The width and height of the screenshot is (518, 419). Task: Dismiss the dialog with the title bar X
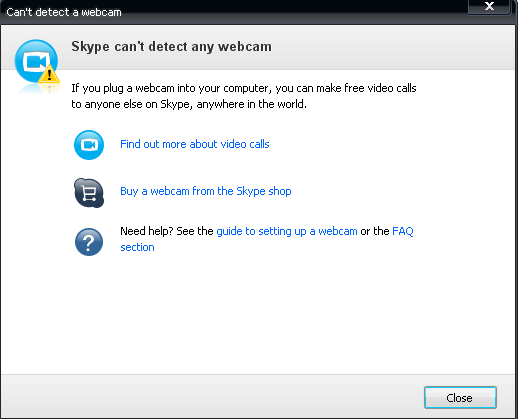(x=489, y=6)
